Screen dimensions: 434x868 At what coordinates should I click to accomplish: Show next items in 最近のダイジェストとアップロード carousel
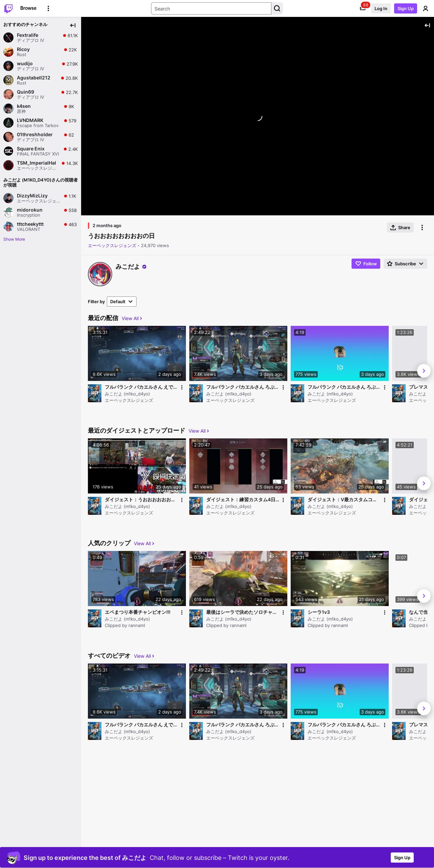pyautogui.click(x=424, y=483)
